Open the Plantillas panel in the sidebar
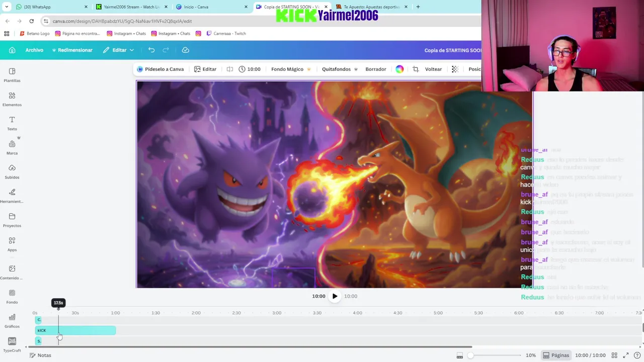 tap(12, 75)
